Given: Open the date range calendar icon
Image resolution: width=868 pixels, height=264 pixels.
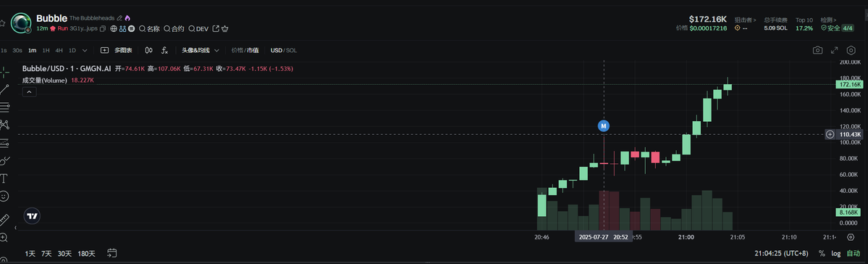Looking at the screenshot, I should [111, 253].
